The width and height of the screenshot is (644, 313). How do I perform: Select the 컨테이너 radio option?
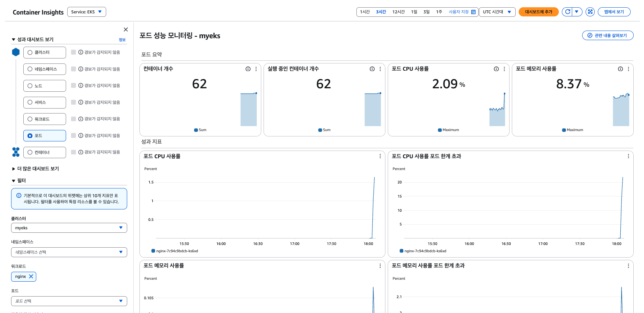point(30,152)
